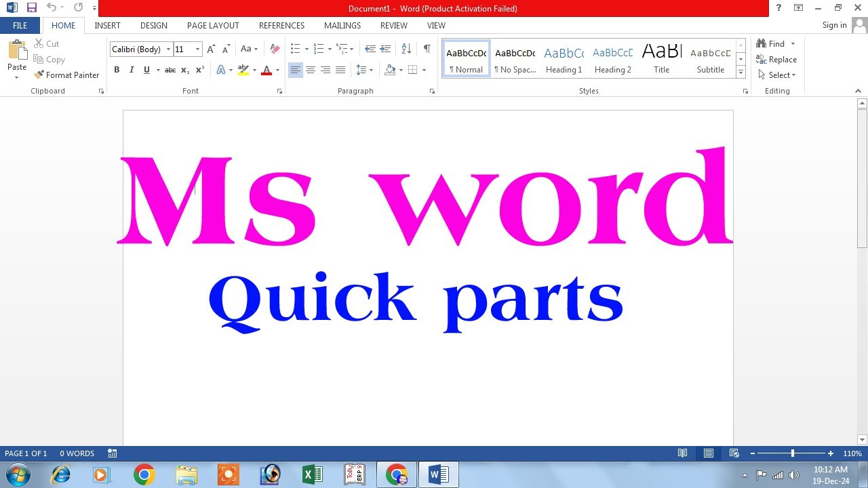This screenshot has height=488, width=868.
Task: Expand the Numbering list dropdown arrow
Action: click(x=330, y=49)
